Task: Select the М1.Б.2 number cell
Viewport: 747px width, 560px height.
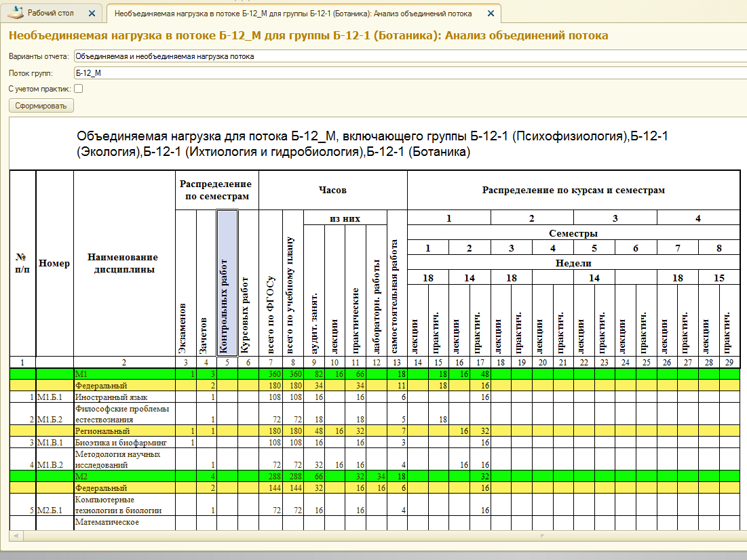Action: point(54,414)
